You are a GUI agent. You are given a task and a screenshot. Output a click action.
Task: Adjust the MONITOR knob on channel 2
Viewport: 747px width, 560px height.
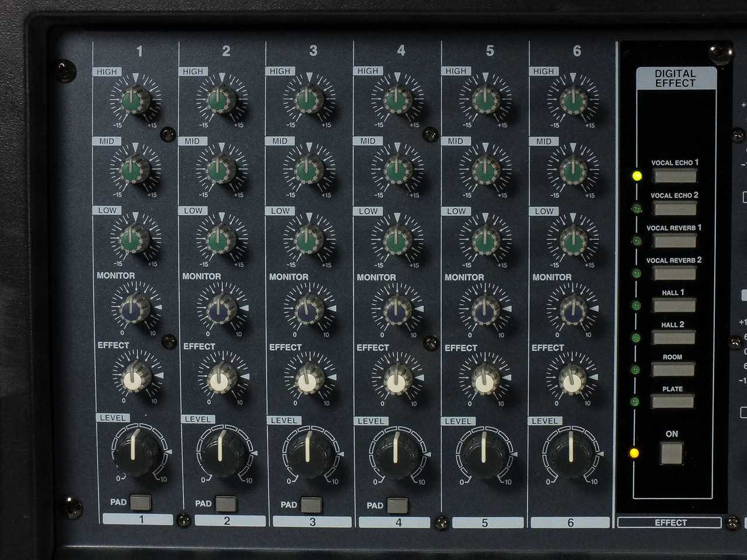221,306
